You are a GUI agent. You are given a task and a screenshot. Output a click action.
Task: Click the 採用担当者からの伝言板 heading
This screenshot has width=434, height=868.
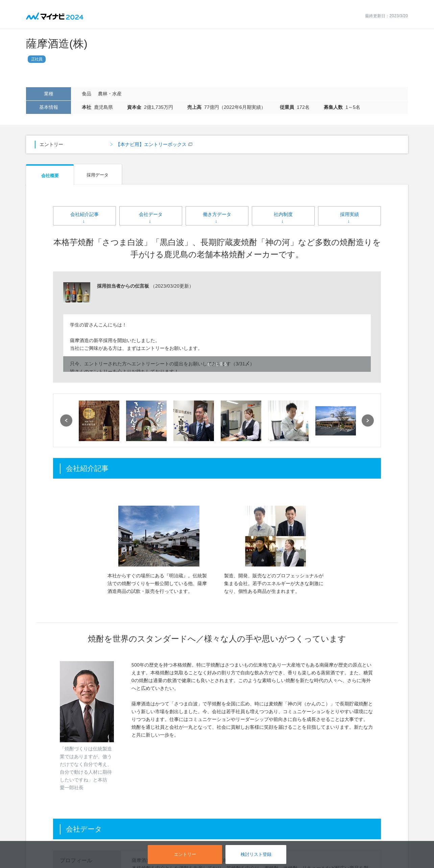[x=123, y=286]
